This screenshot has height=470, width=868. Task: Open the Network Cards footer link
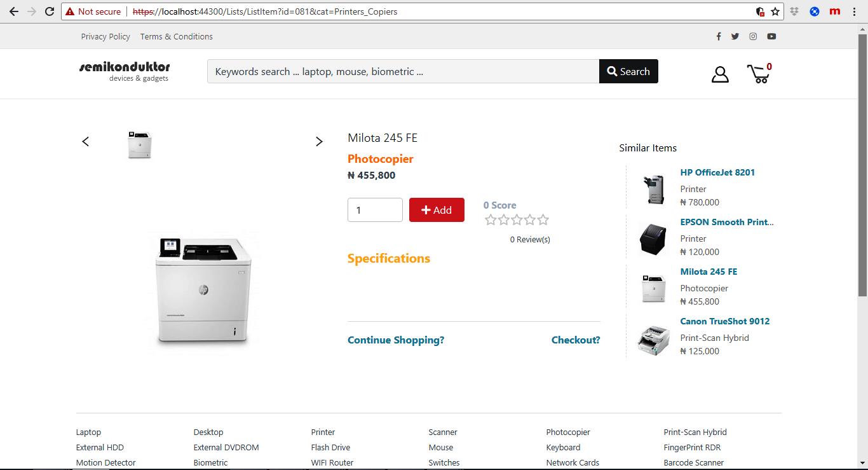573,463
